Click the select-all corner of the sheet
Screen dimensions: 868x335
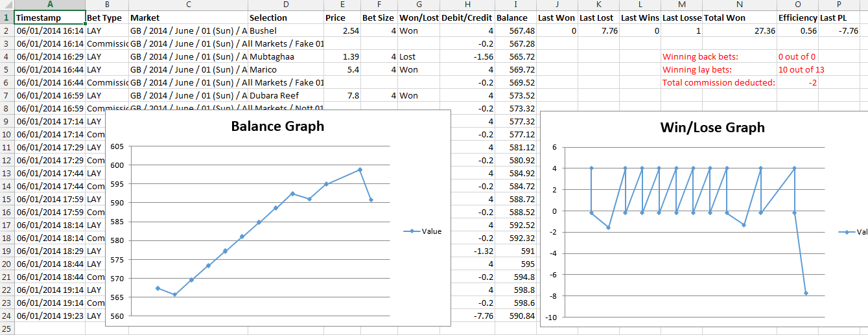7,5
